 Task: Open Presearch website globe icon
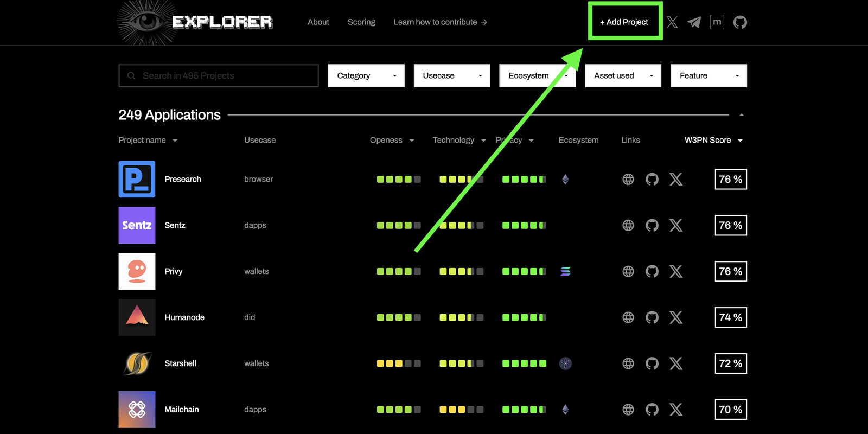(x=628, y=180)
